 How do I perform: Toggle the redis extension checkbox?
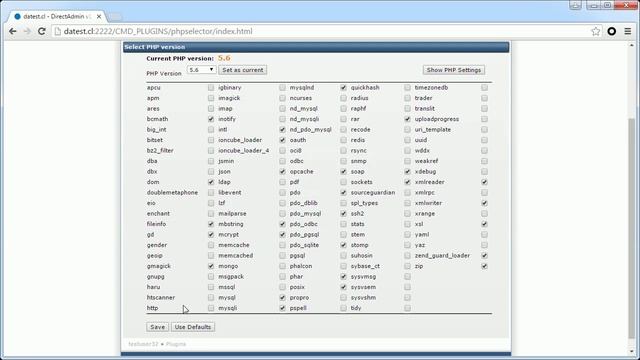407,140
